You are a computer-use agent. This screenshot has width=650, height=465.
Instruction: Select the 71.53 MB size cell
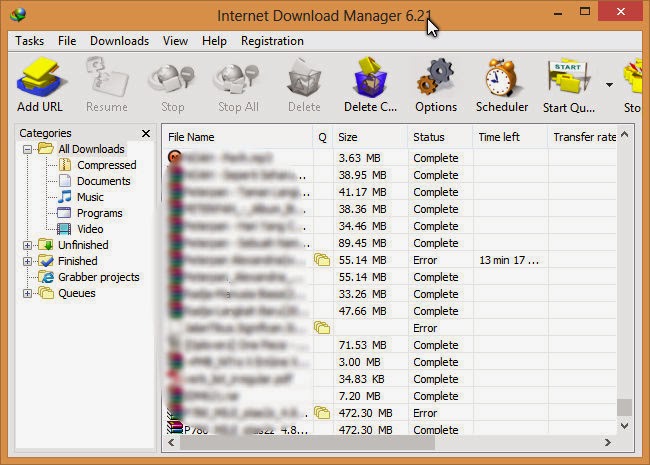(x=362, y=345)
